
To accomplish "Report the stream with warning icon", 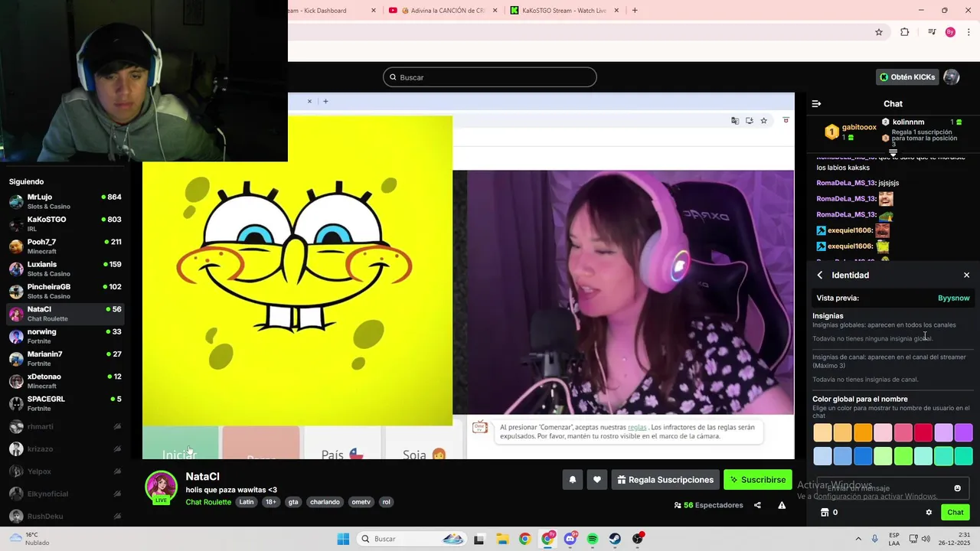I will point(782,505).
